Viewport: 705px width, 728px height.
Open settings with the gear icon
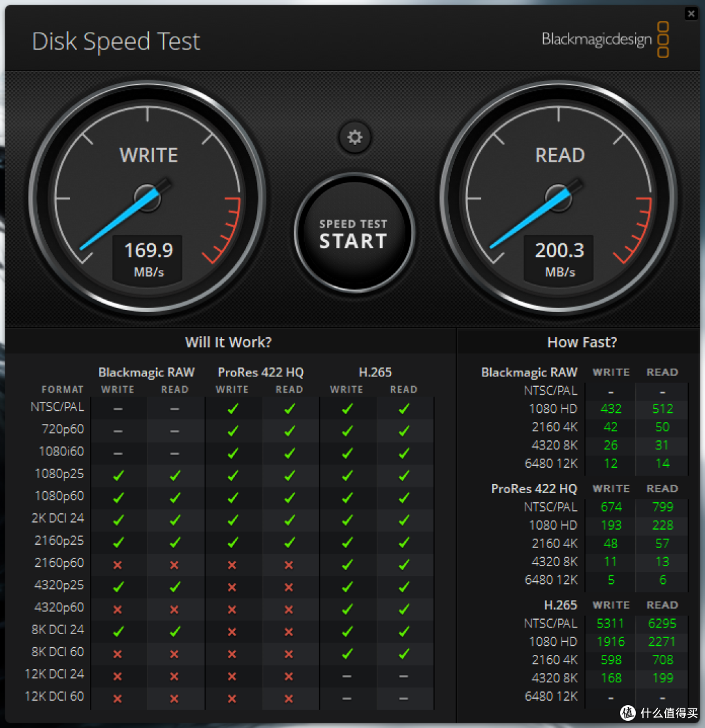tap(354, 138)
